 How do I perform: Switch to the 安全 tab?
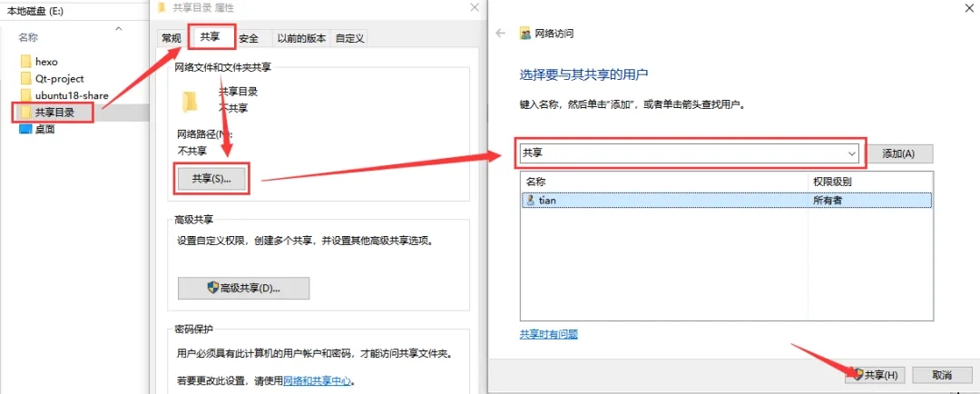pyautogui.click(x=249, y=38)
